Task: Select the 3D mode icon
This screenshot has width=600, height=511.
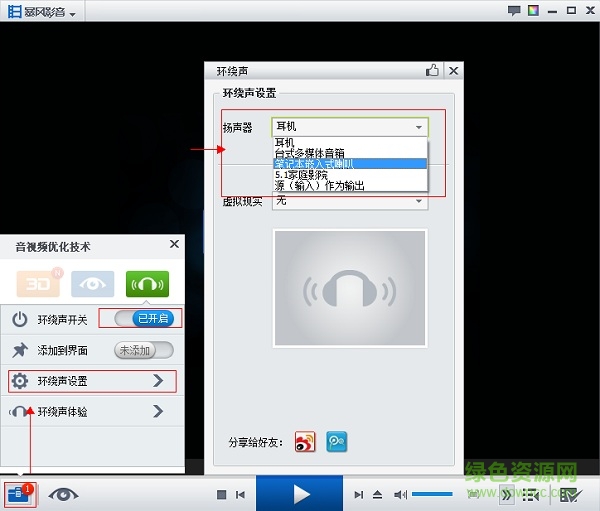Action: click(37, 284)
